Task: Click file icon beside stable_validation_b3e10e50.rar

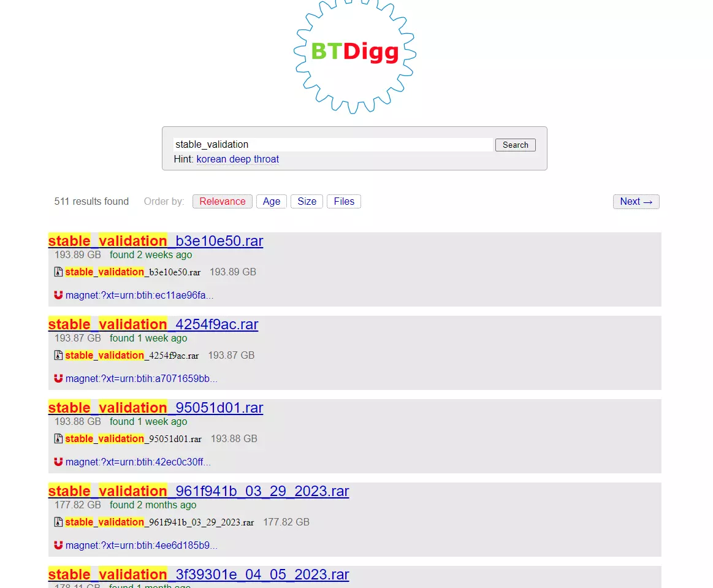Action: pyautogui.click(x=58, y=272)
